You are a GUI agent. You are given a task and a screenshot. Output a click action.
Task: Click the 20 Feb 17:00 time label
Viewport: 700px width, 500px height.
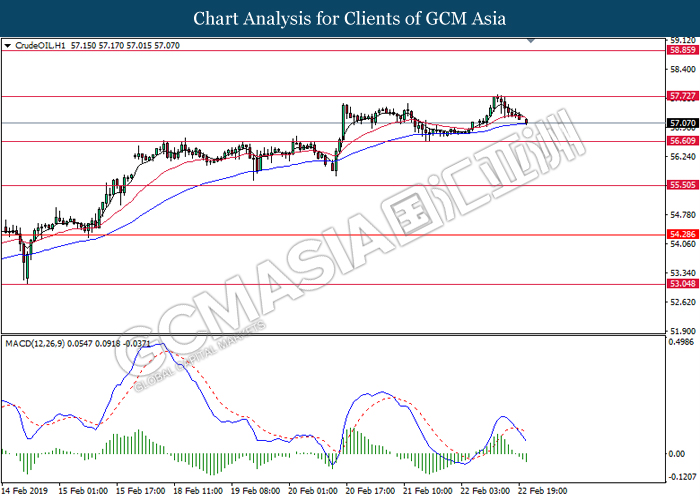click(x=370, y=491)
